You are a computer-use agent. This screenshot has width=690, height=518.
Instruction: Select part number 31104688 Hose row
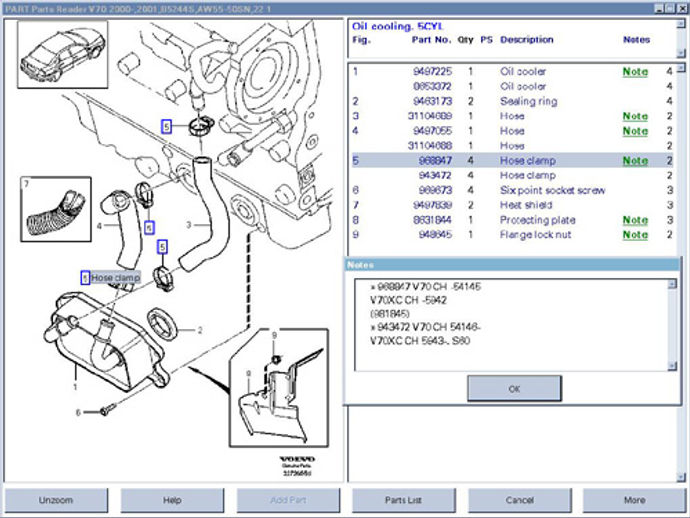pos(512,146)
